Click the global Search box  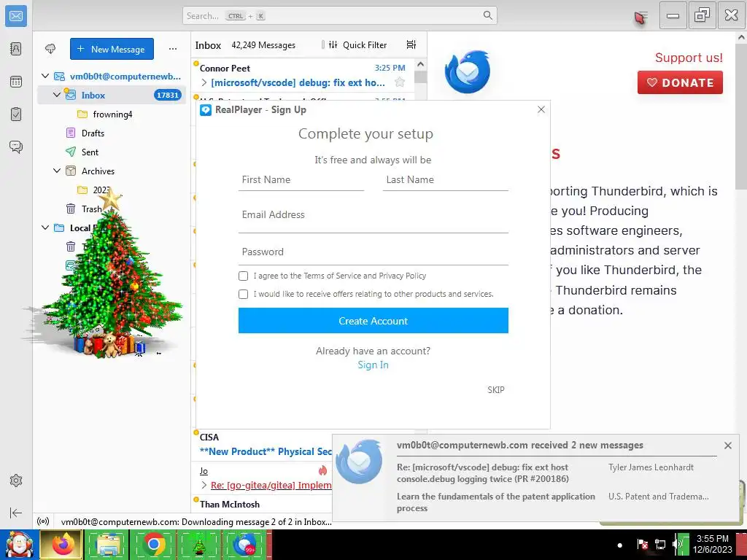pos(340,15)
